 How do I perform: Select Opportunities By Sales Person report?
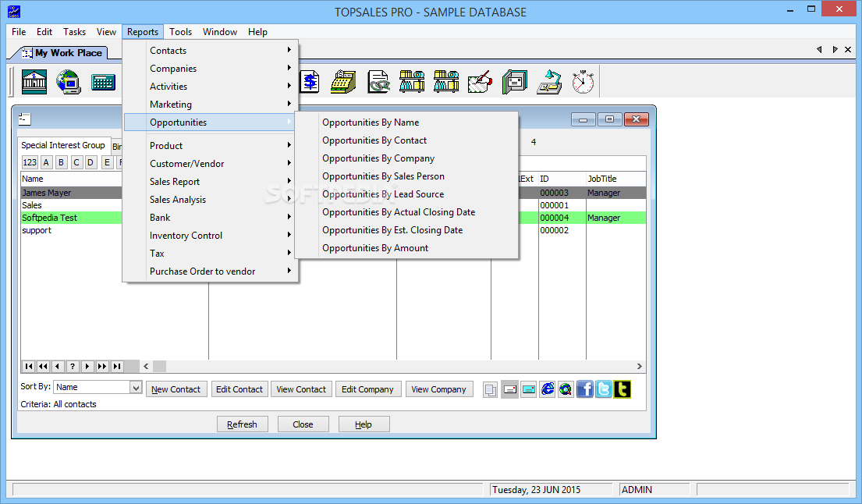point(406,176)
